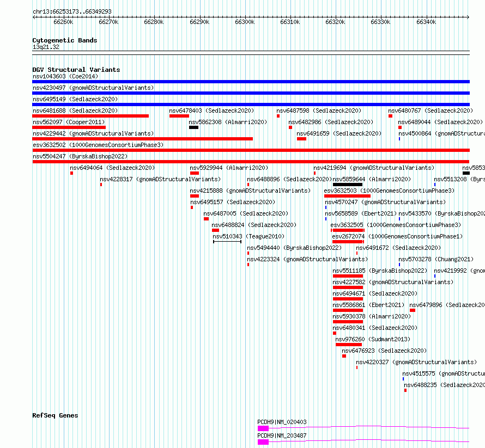
Task: Click nsv5513208 variant label
Action: [x=459, y=179]
